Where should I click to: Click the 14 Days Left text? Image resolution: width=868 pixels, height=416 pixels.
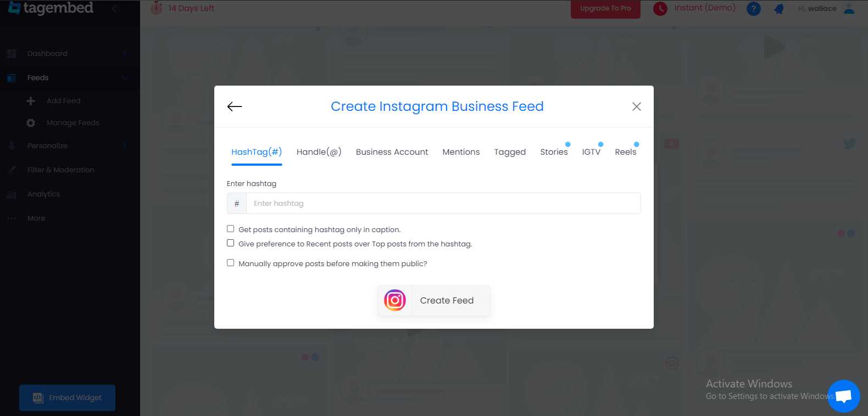click(191, 8)
